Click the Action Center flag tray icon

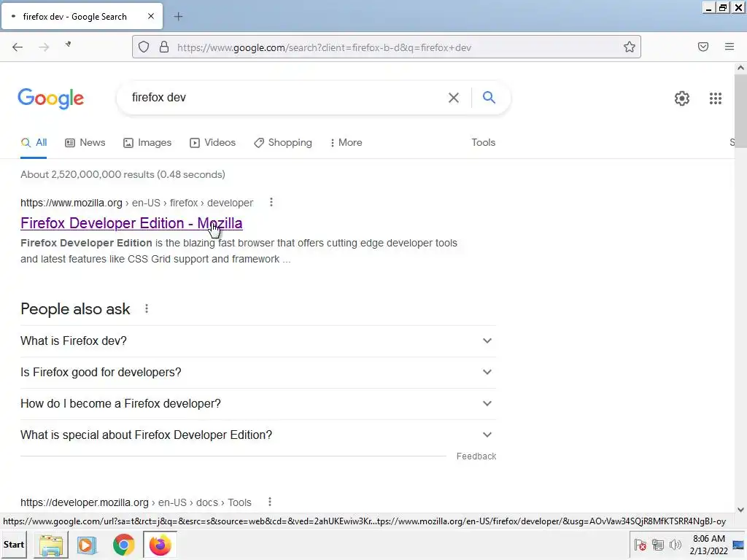(640, 545)
